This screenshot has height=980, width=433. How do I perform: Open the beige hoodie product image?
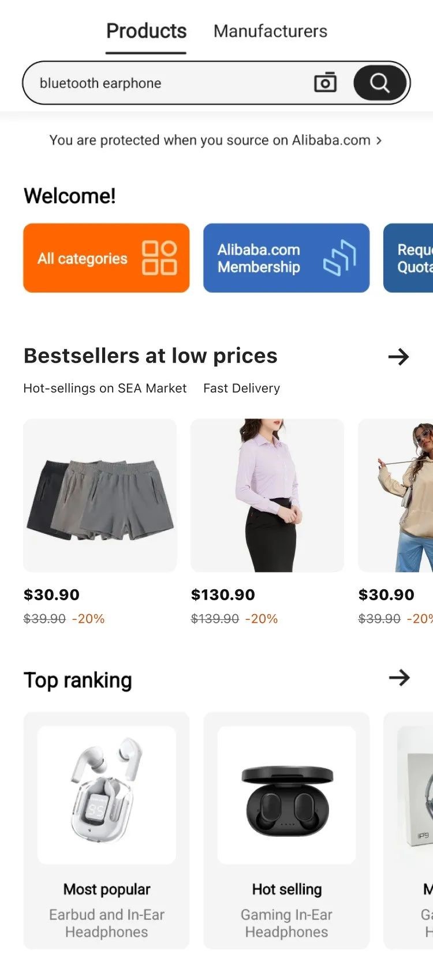point(395,495)
